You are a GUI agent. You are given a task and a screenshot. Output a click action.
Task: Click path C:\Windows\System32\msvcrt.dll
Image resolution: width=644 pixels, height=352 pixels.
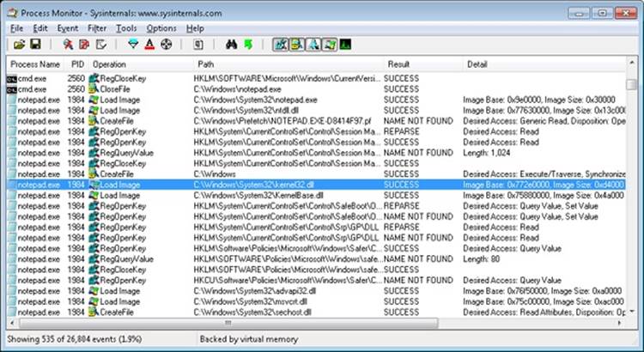coord(251,302)
